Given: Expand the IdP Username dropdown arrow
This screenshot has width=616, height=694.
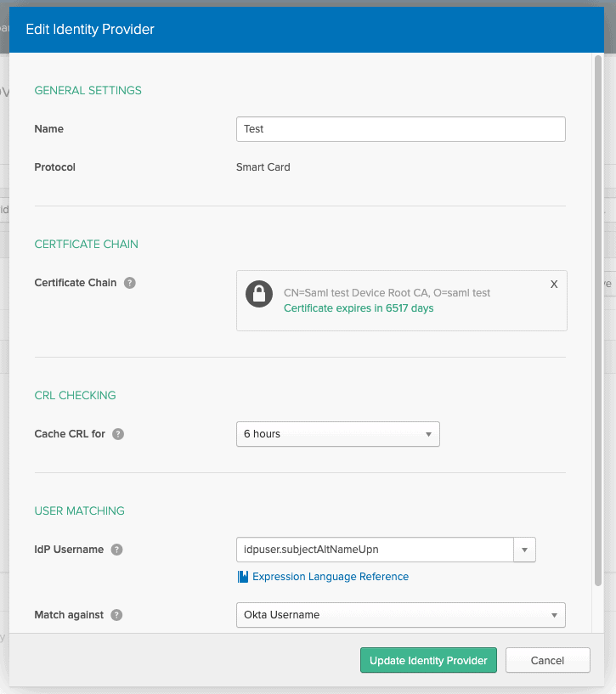Looking at the screenshot, I should click(x=525, y=550).
